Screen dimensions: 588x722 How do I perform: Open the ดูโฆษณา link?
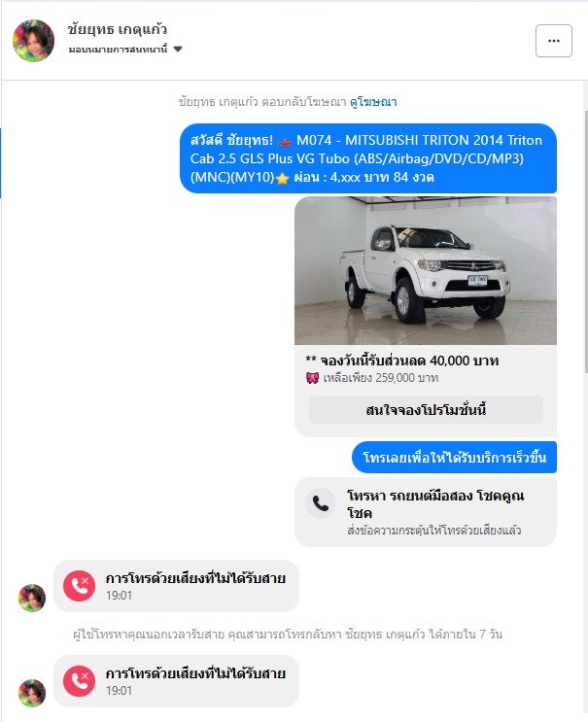pos(373,102)
